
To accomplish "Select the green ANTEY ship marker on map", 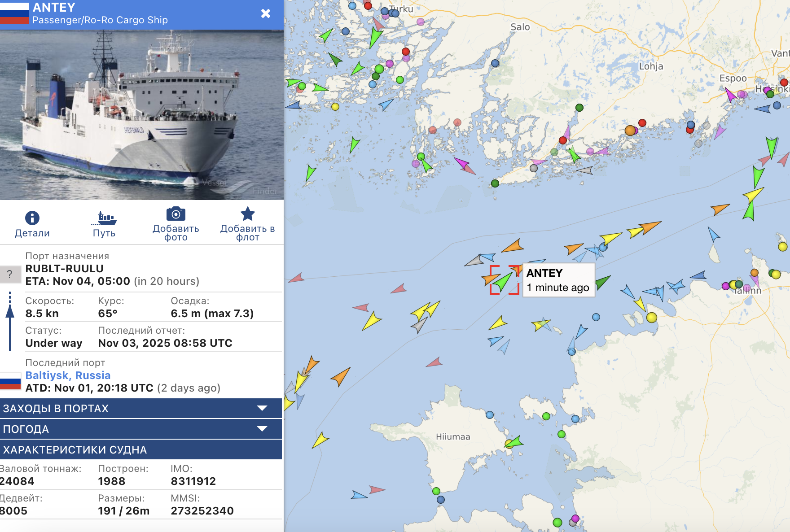I will [502, 282].
